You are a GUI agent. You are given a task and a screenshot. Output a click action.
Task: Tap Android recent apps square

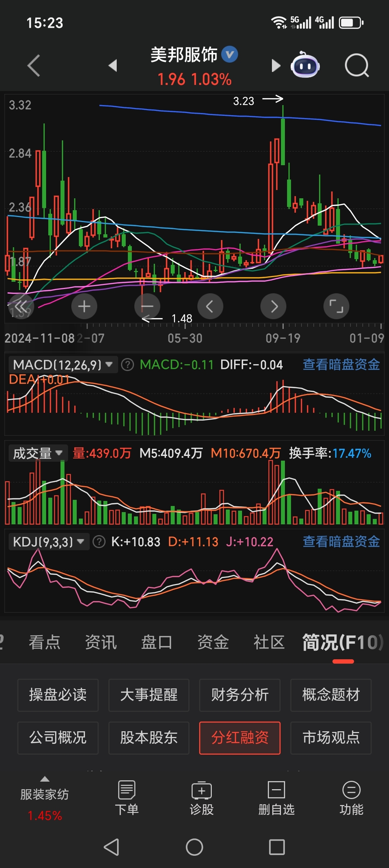[277, 847]
